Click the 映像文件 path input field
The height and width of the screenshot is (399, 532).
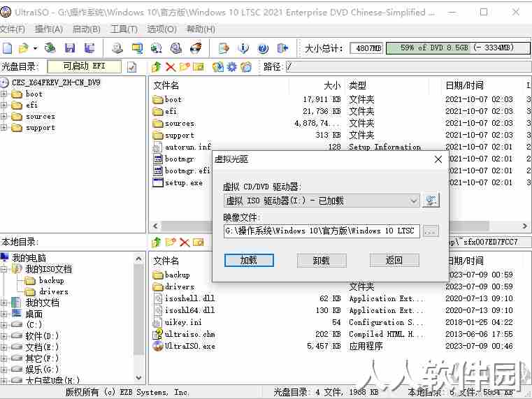coord(322,231)
